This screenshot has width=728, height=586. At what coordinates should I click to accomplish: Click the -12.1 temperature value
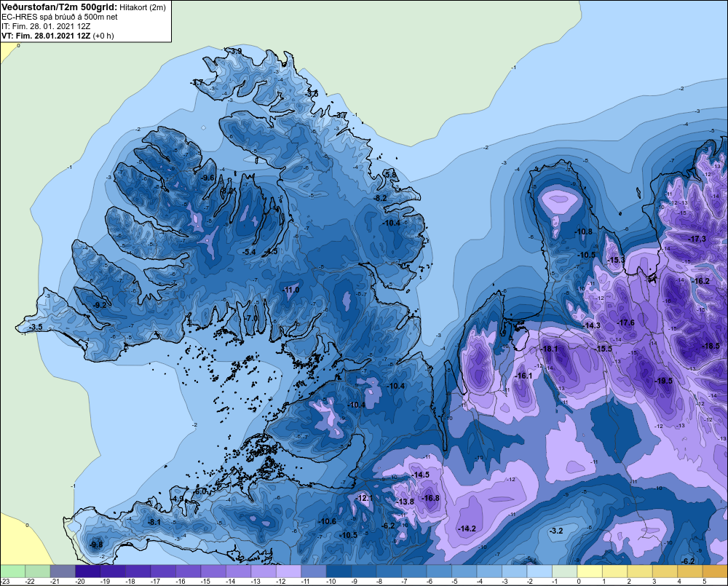click(364, 498)
